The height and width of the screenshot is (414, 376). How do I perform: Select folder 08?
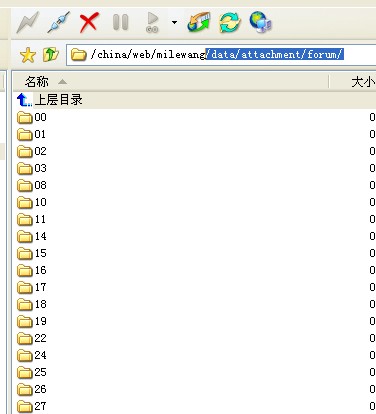coord(32,185)
